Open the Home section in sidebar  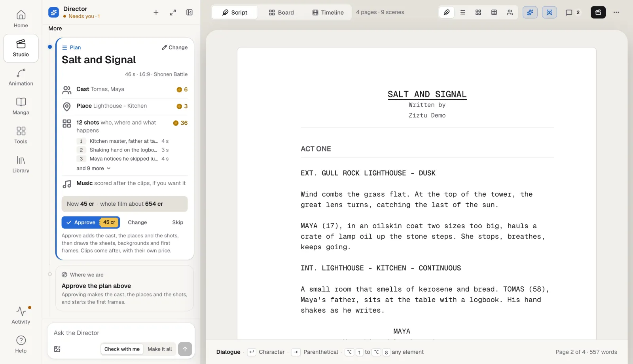[21, 19]
